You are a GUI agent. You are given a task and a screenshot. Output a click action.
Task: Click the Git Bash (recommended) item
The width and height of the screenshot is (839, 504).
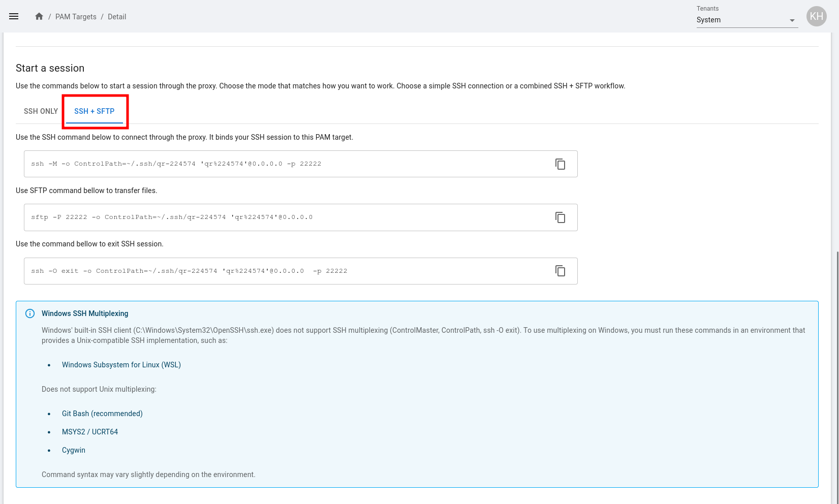(x=102, y=414)
